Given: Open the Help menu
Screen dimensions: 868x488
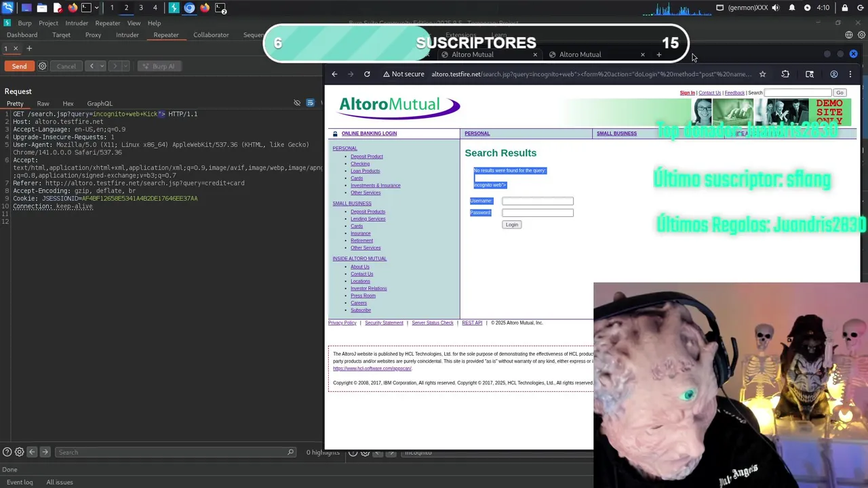Looking at the screenshot, I should point(154,23).
